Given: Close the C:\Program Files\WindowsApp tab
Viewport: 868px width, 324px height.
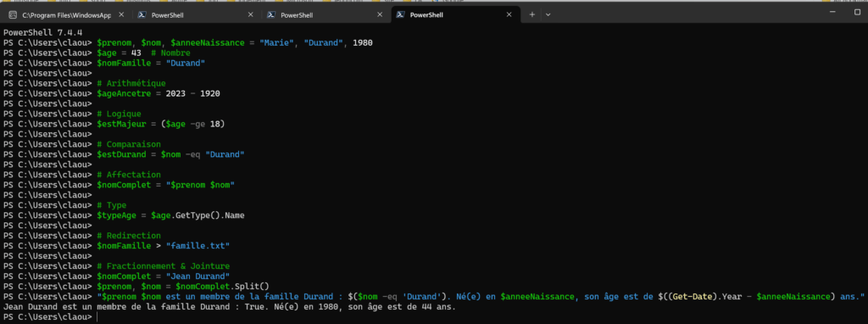Looking at the screenshot, I should pyautogui.click(x=121, y=15).
